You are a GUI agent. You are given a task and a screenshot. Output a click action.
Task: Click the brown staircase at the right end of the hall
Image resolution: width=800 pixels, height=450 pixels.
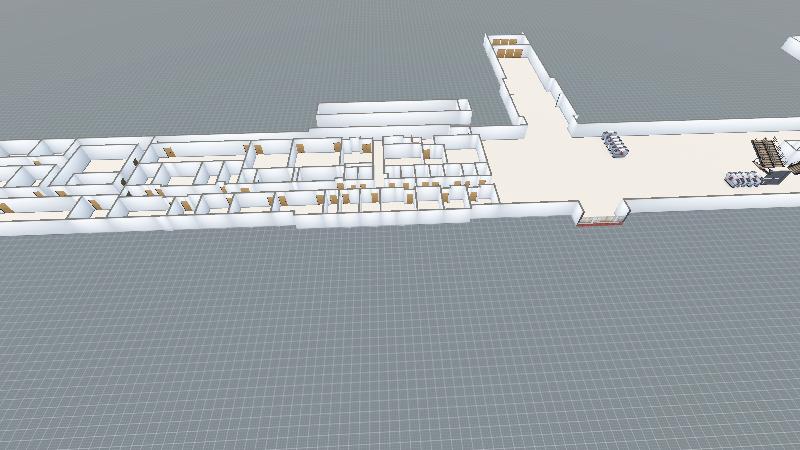pyautogui.click(x=768, y=152)
